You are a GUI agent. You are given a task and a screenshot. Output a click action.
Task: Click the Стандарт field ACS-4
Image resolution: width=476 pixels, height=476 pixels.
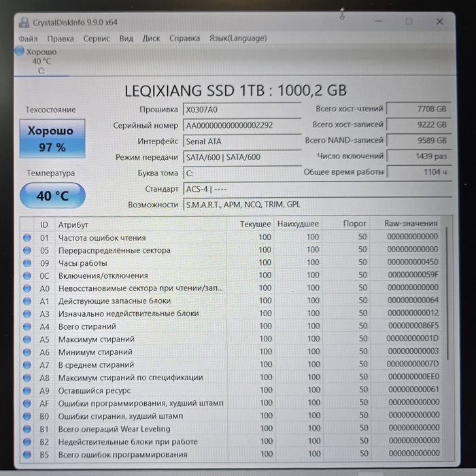(x=318, y=189)
